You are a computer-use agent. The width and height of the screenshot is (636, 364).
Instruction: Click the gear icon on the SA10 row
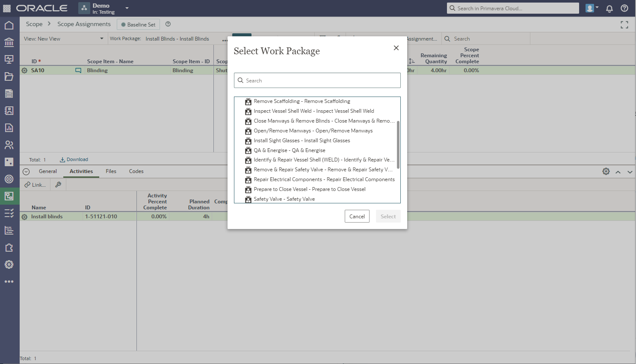(x=24, y=70)
